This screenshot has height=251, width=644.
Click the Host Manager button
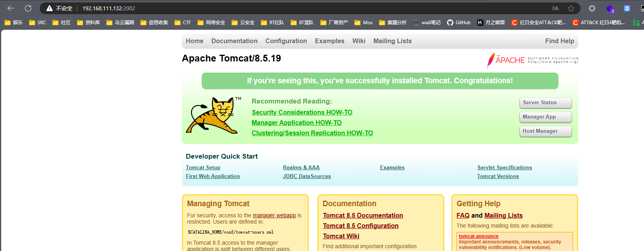pos(545,131)
